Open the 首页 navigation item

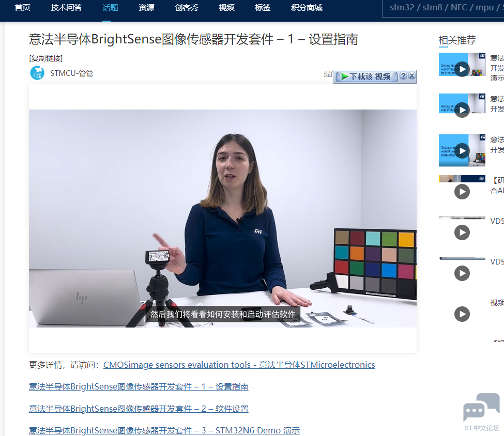23,8
